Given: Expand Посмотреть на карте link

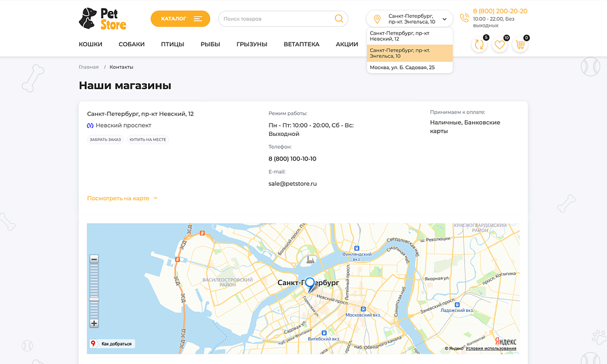Looking at the screenshot, I should 122,198.
